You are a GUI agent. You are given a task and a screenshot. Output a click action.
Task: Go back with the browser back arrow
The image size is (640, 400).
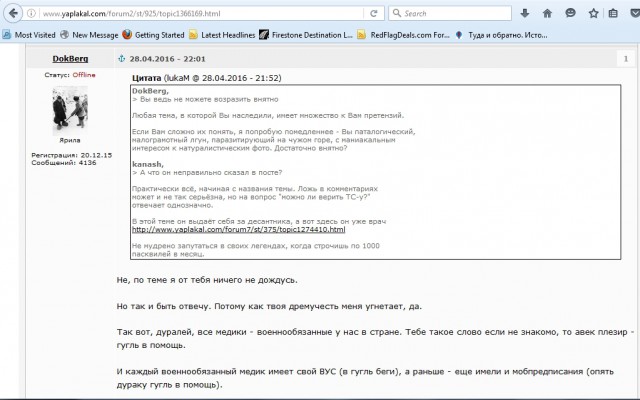tap(13, 13)
